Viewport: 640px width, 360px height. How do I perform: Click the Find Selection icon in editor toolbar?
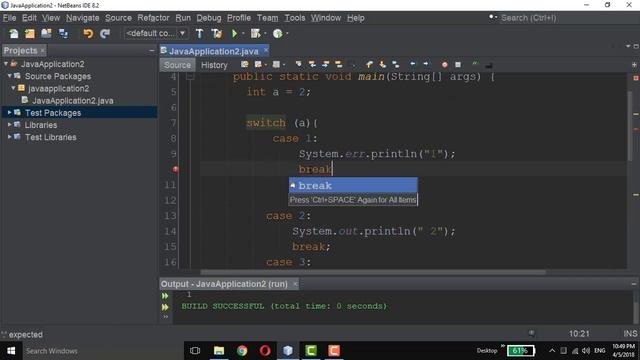click(x=298, y=64)
